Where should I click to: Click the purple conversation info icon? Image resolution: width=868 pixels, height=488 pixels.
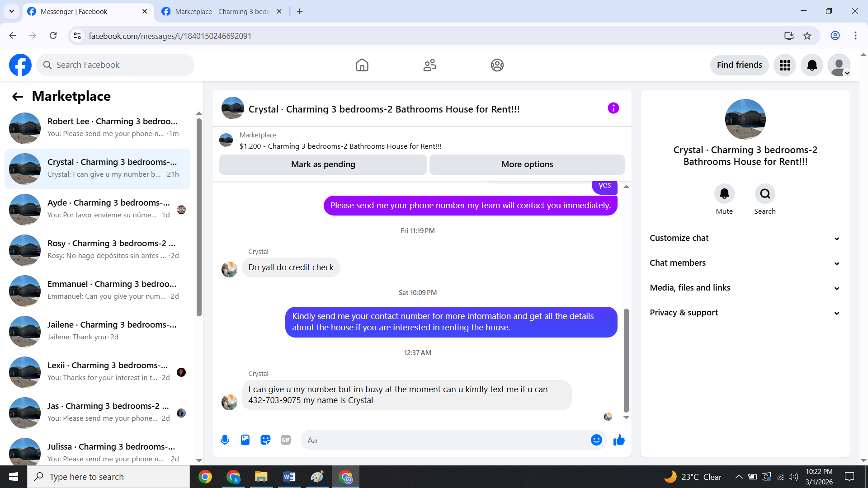coord(613,108)
